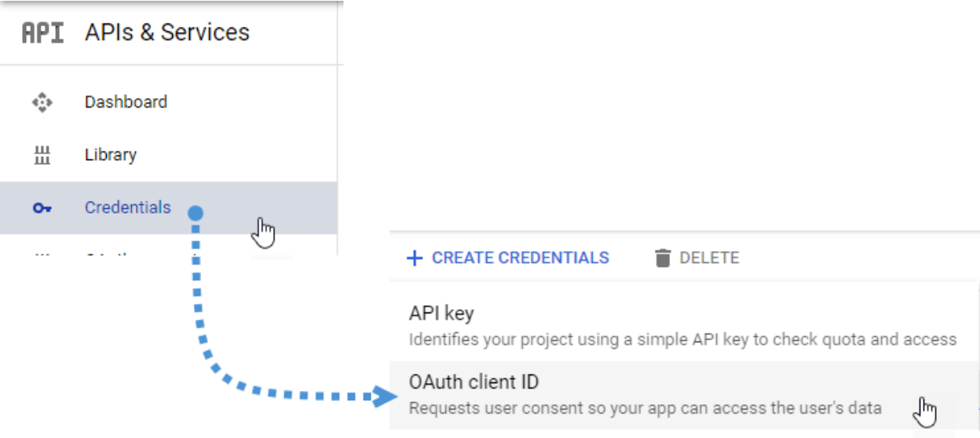Click the API logo icon
This screenshot has height=438, width=980.
click(x=42, y=33)
